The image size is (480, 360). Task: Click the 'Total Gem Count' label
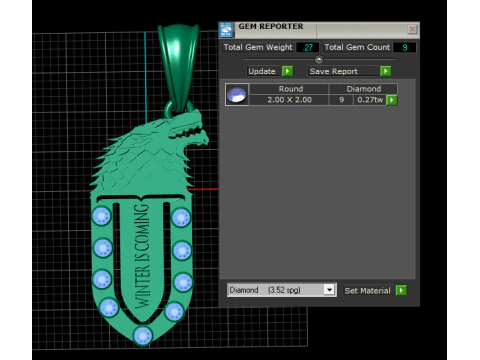357,47
